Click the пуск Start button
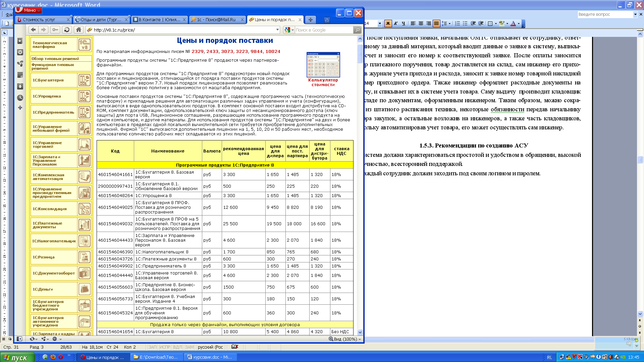The image size is (644, 362). click(x=17, y=357)
